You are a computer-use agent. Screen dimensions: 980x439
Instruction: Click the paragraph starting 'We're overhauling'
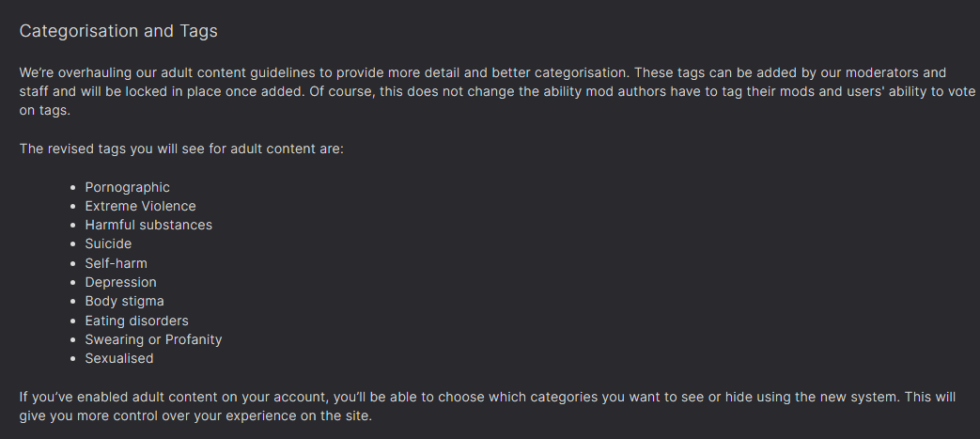click(x=497, y=91)
